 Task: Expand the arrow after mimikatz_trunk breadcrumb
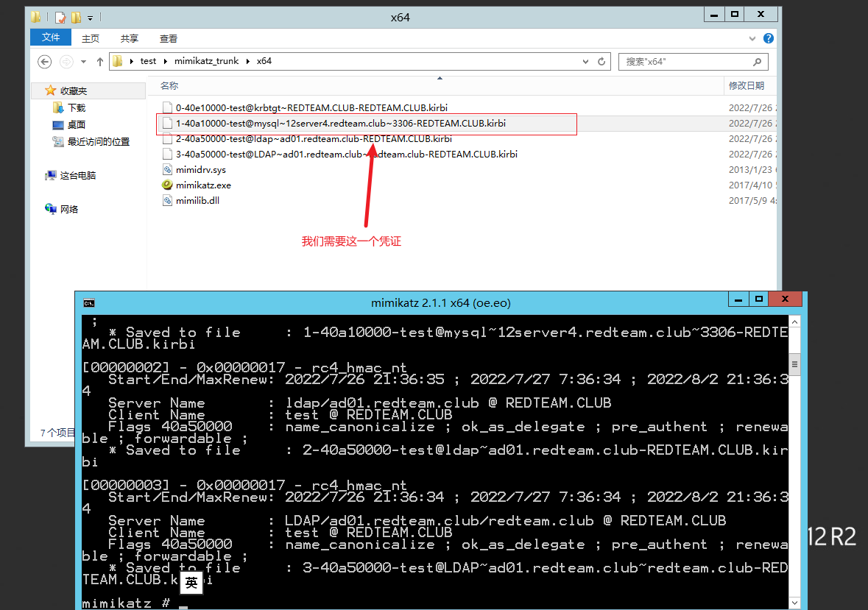coord(247,61)
